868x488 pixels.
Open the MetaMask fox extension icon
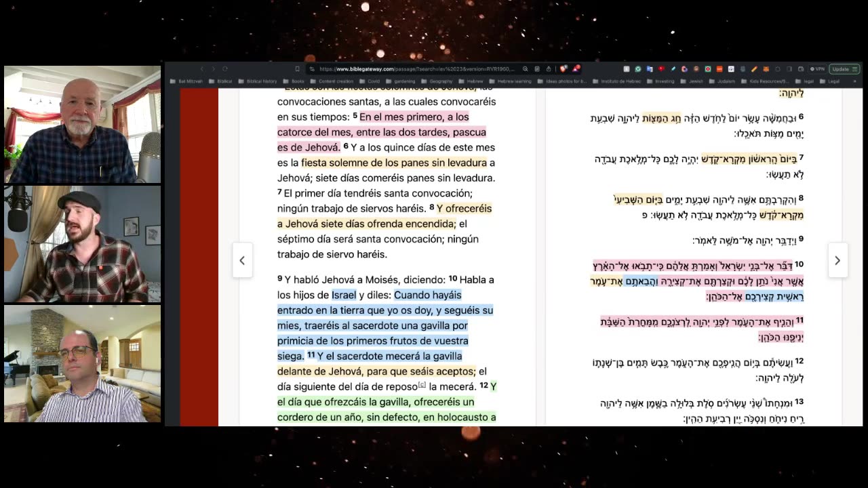(x=766, y=69)
